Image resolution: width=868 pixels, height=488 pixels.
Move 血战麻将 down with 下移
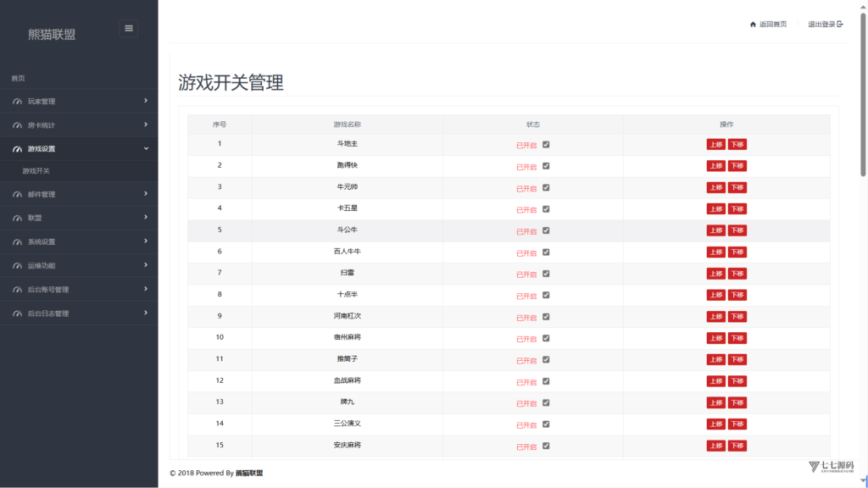(737, 381)
